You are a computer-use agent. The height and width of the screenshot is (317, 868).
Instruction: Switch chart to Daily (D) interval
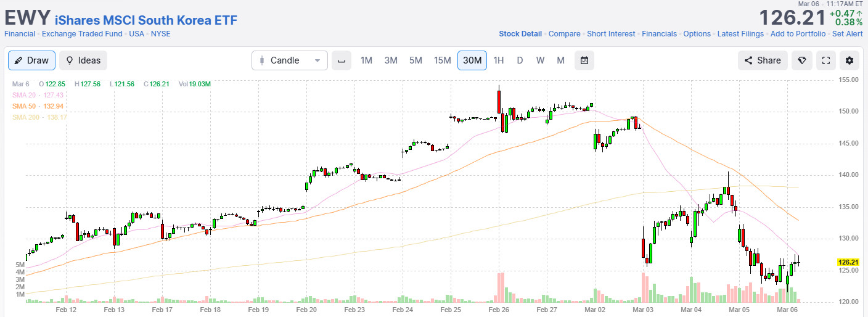point(520,60)
